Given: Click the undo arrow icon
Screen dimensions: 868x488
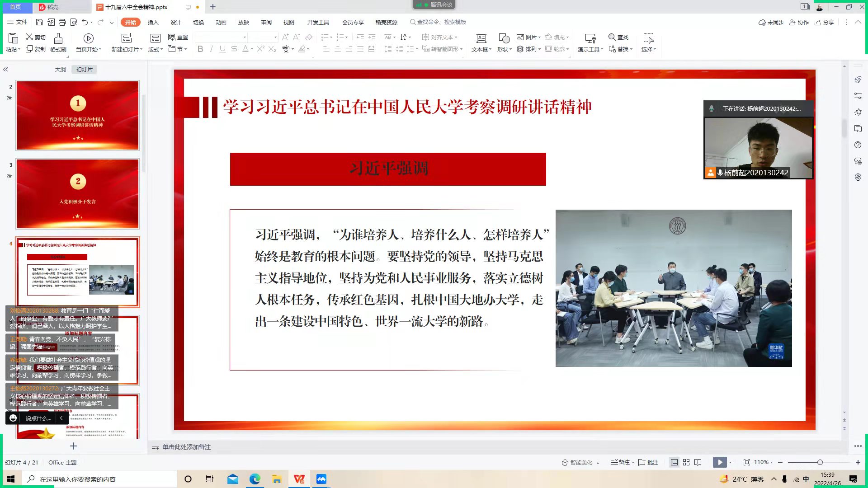Looking at the screenshot, I should [85, 22].
